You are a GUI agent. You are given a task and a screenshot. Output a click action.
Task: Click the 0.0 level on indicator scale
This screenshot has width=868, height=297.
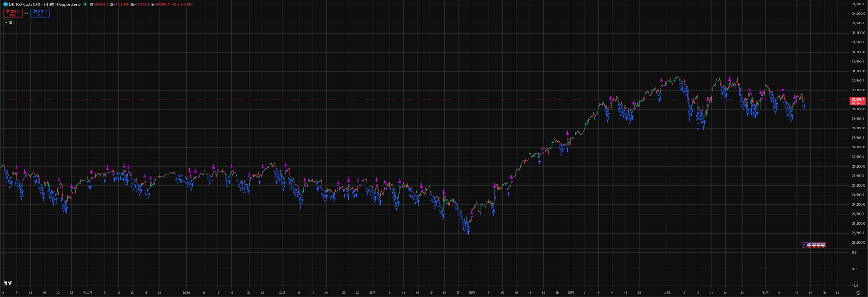(854, 269)
